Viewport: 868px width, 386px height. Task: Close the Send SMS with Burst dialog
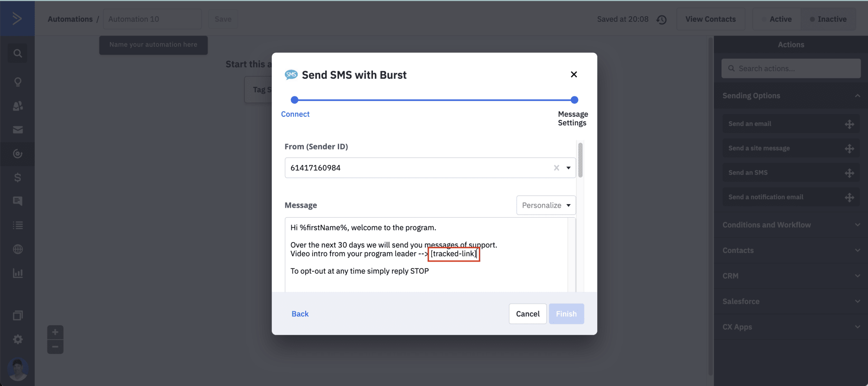(574, 74)
